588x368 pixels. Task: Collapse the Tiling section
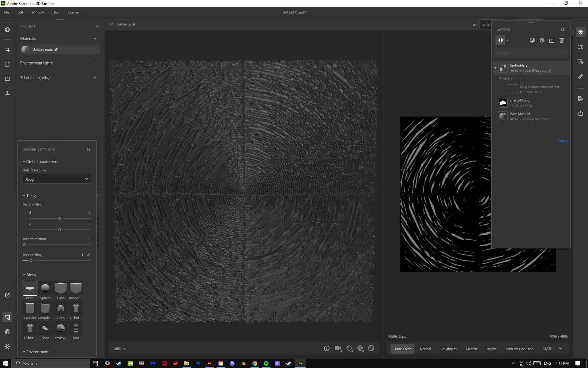tap(24, 196)
